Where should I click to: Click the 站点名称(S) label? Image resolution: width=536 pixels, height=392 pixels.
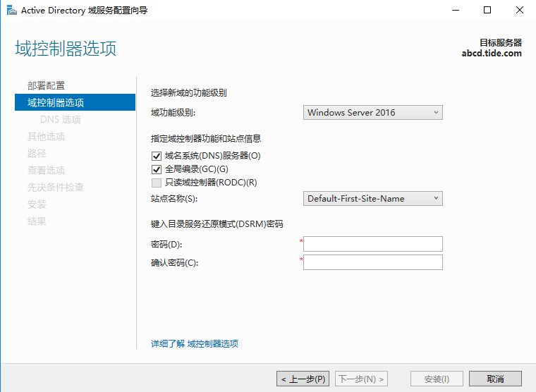(174, 199)
